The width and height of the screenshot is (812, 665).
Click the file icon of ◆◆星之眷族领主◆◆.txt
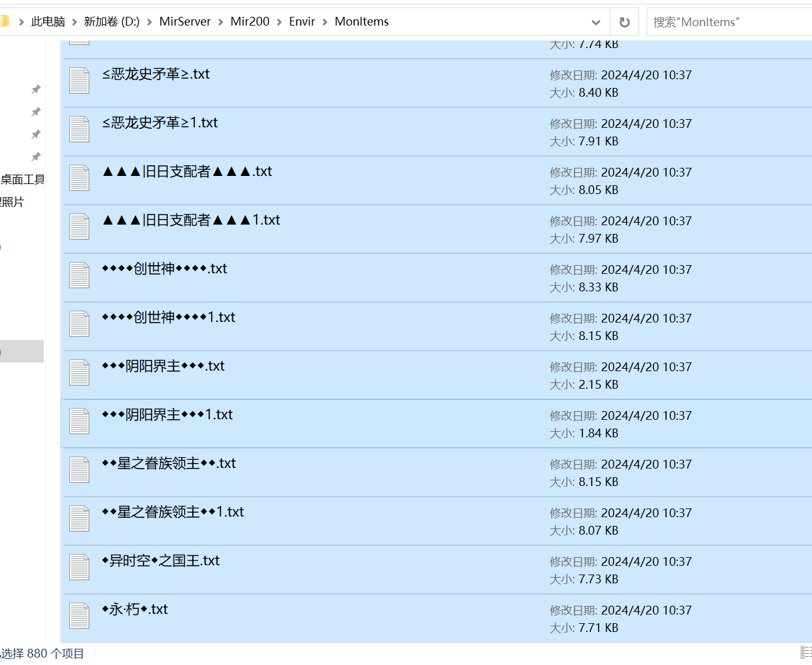click(x=79, y=470)
